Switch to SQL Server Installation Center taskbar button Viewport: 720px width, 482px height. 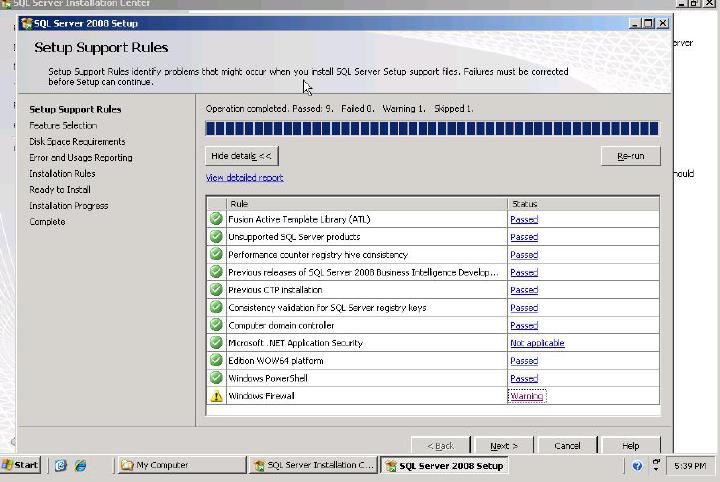(x=314, y=465)
